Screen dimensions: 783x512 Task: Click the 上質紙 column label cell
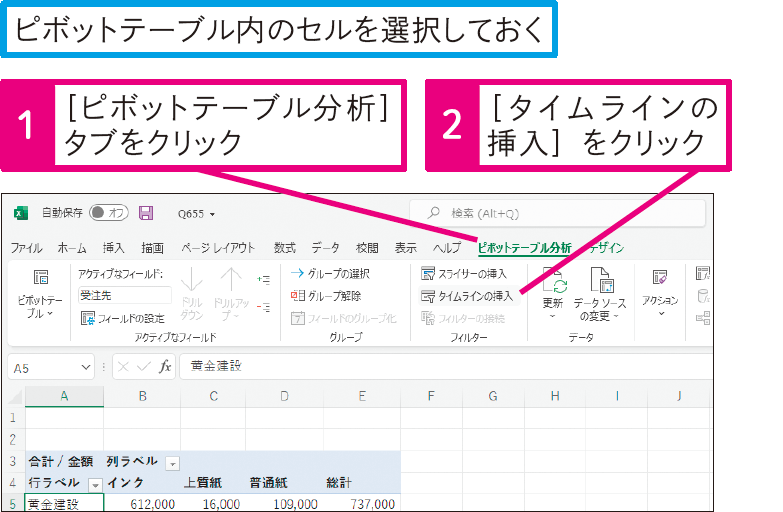pos(213,483)
